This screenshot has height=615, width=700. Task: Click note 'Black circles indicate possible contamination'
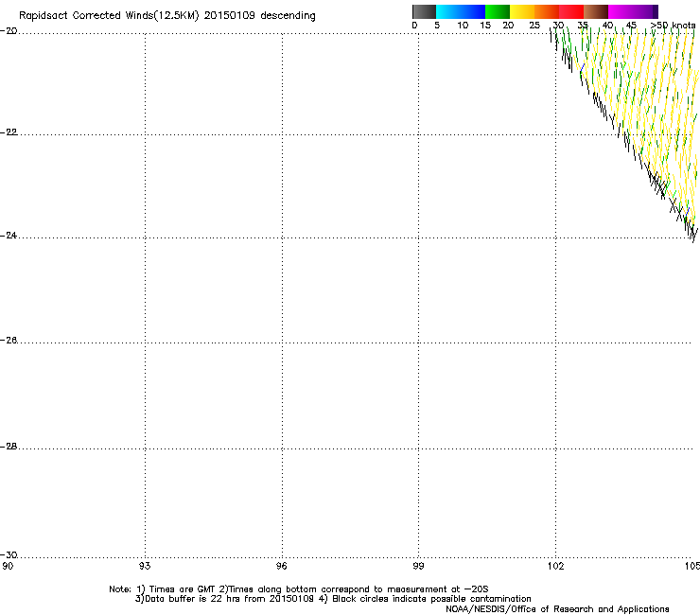click(431, 599)
